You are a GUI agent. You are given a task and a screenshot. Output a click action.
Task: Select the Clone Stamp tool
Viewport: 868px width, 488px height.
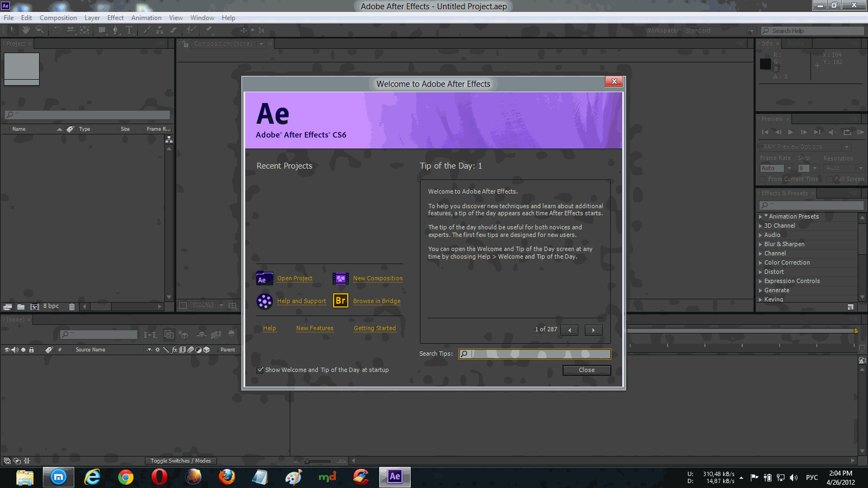161,30
